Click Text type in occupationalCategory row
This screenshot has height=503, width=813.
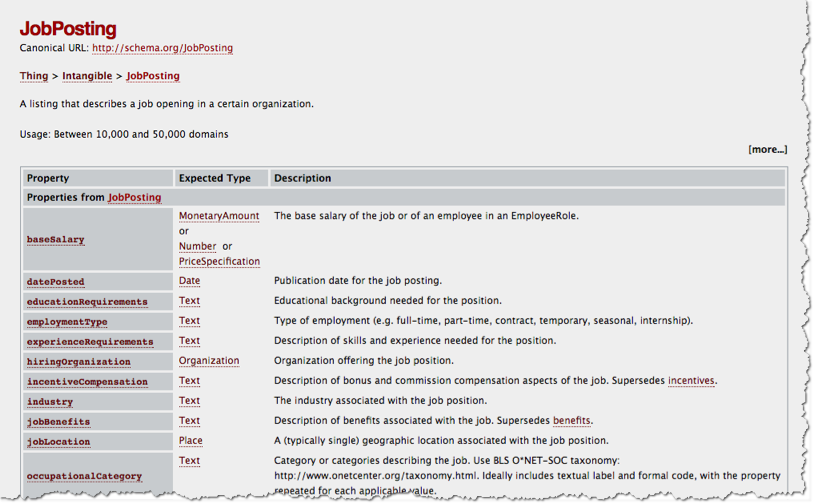click(189, 460)
